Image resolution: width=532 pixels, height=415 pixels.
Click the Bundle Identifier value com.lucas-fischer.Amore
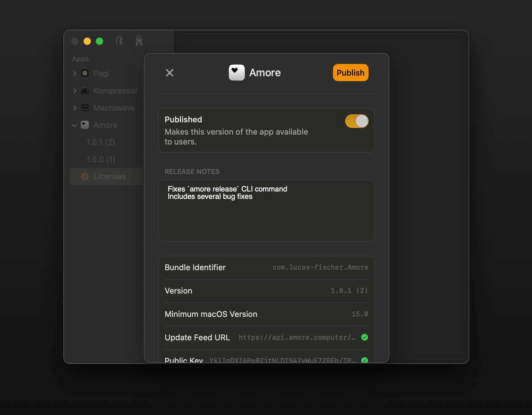320,267
